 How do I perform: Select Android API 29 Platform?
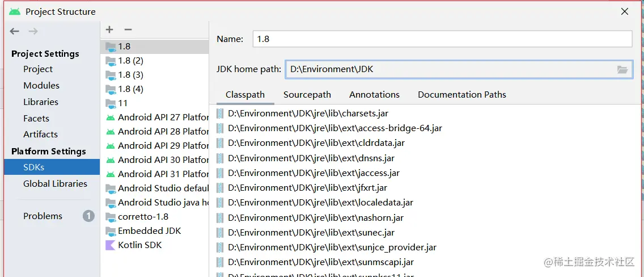tap(154, 145)
